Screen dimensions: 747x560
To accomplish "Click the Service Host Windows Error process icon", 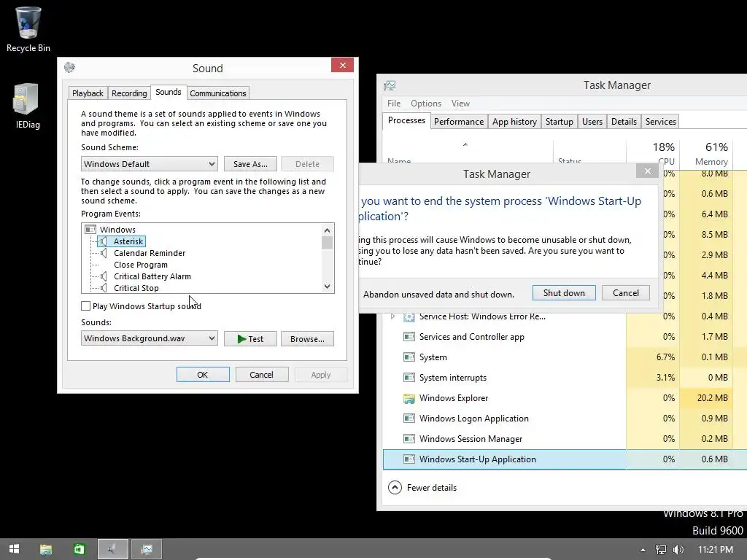I will point(409,316).
